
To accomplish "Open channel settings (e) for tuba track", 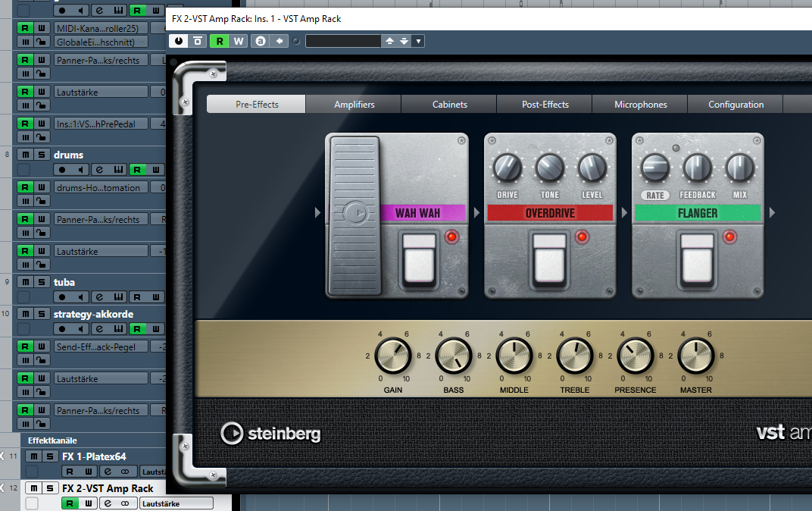I will pyautogui.click(x=99, y=297).
